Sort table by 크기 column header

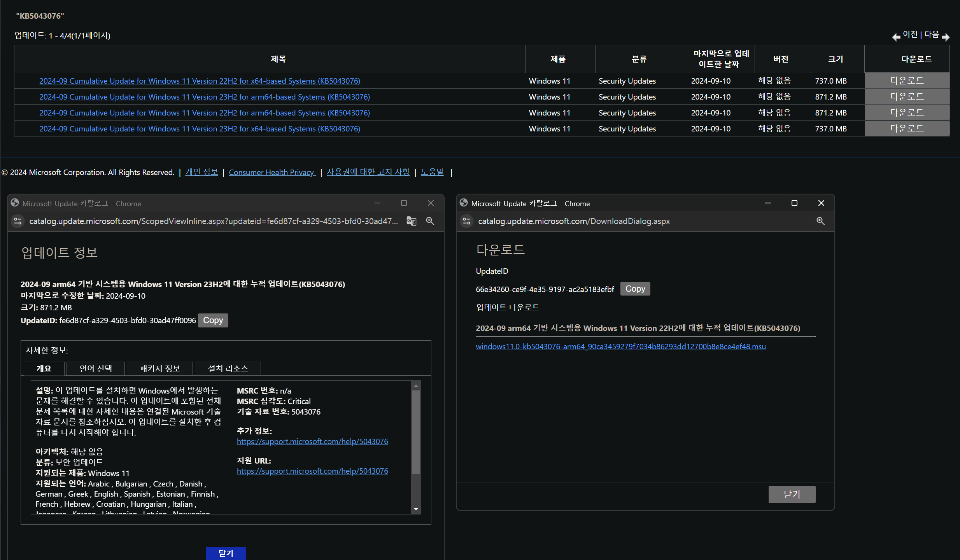[x=835, y=59]
